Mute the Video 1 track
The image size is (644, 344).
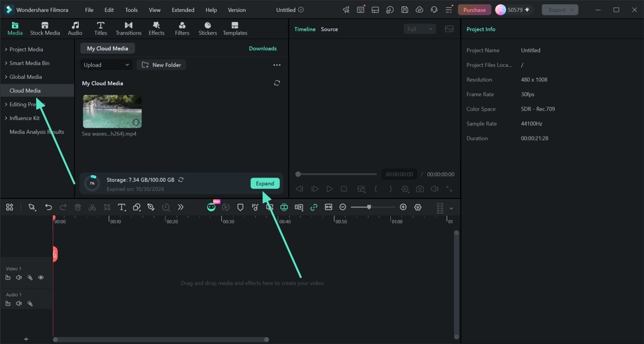coord(19,278)
